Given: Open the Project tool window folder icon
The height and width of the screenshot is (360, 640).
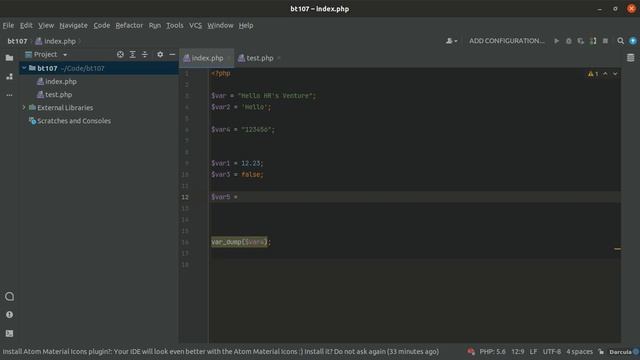Looking at the screenshot, I should [x=9, y=58].
